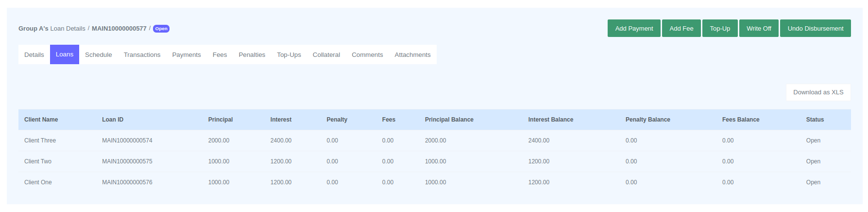Open the Schedule tab

(98, 55)
